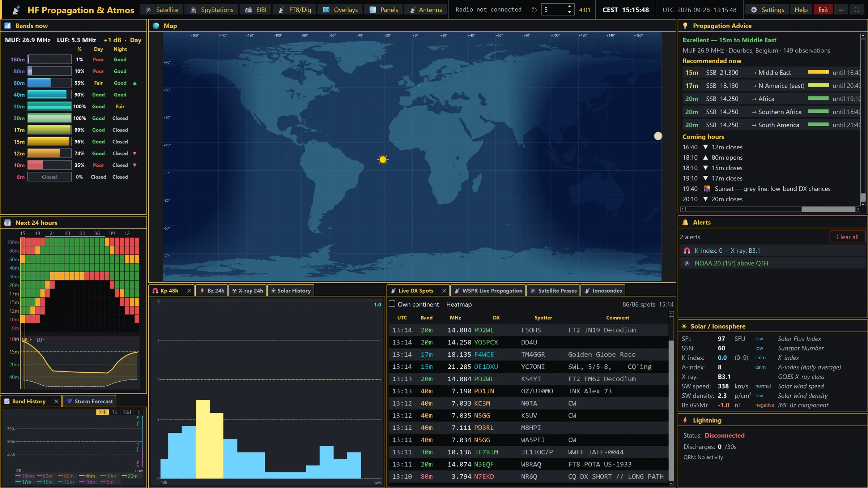Toggle the fullscreen icon in the top bar
The image size is (868, 488).
tap(857, 10)
